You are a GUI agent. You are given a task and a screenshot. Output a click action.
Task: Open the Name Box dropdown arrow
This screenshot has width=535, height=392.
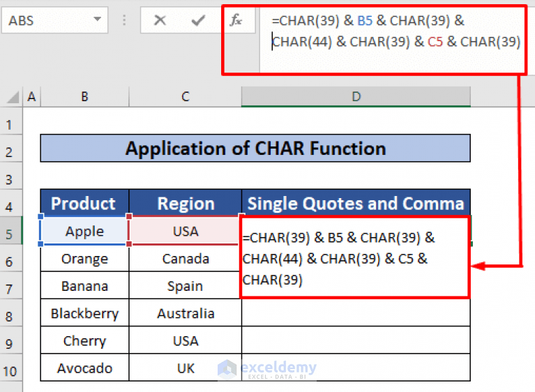point(98,20)
